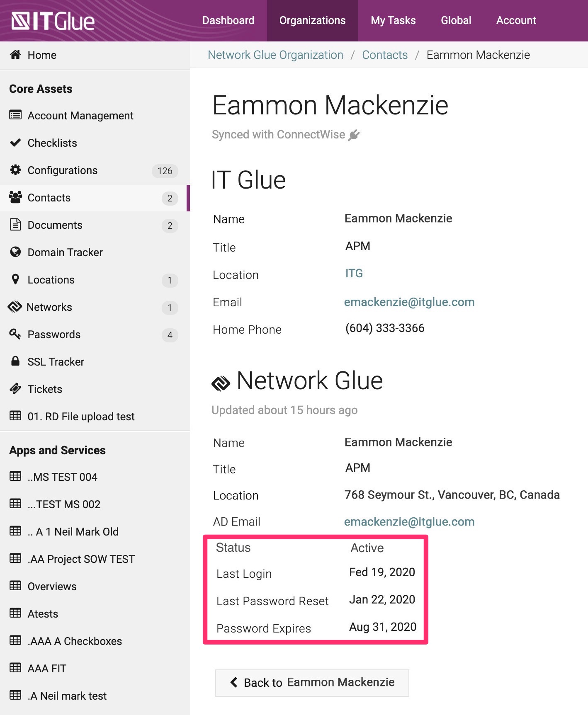
Task: Select the Overviews sidebar item
Action: (x=52, y=587)
